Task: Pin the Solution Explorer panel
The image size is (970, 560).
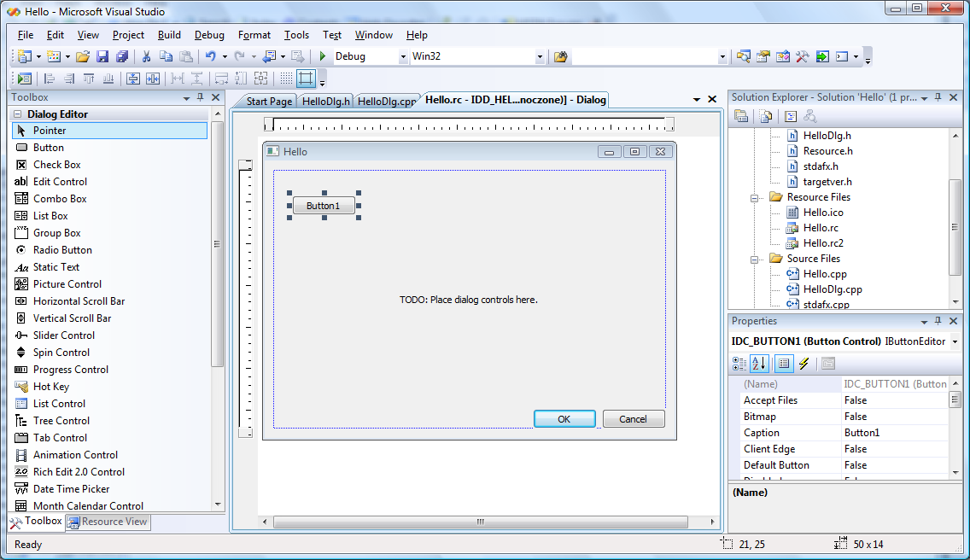Action: pos(938,97)
